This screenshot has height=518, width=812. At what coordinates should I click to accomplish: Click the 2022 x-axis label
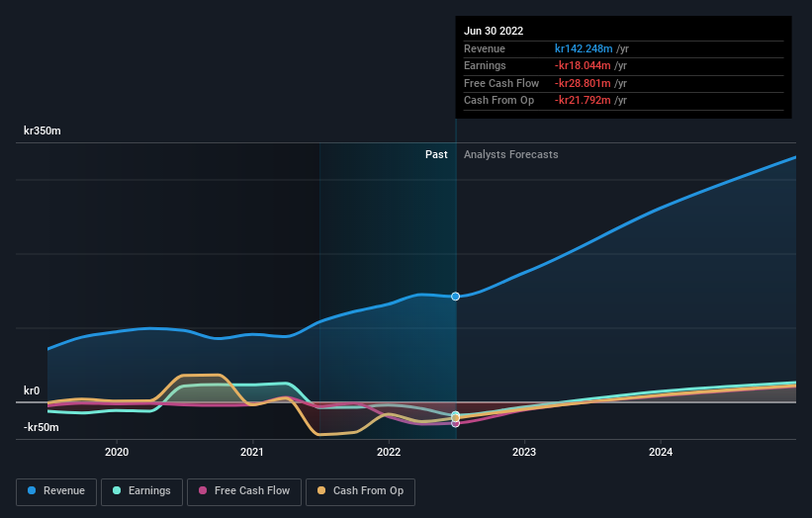tap(389, 453)
